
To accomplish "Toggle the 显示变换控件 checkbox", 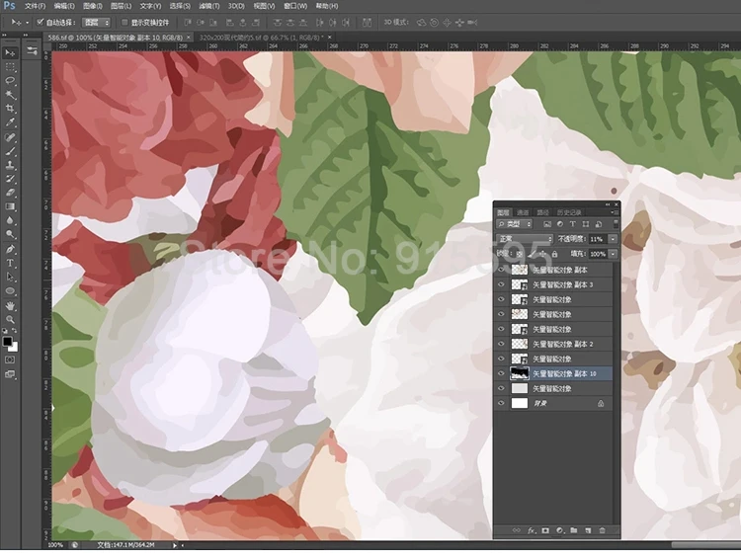I will click(123, 22).
